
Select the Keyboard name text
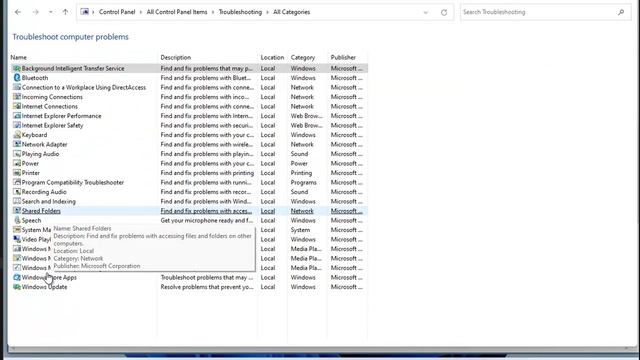pyautogui.click(x=34, y=135)
